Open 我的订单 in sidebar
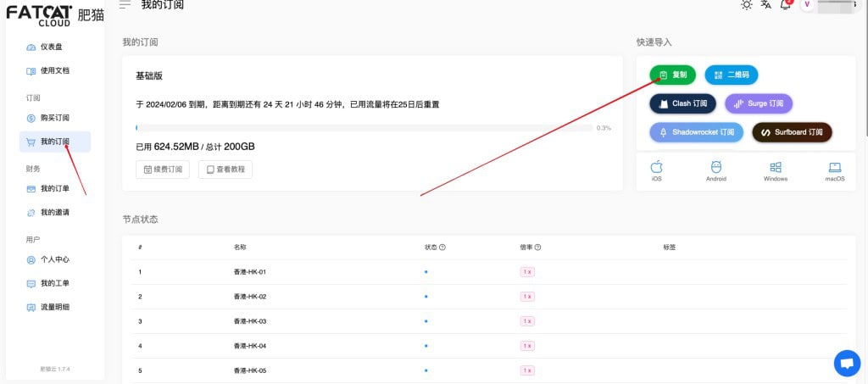Image resolution: width=868 pixels, height=384 pixels. pyautogui.click(x=48, y=189)
